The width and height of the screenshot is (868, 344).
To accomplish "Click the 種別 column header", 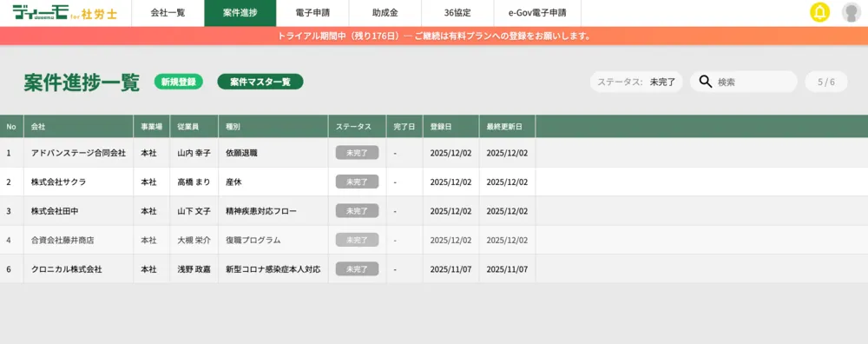I will point(273,127).
